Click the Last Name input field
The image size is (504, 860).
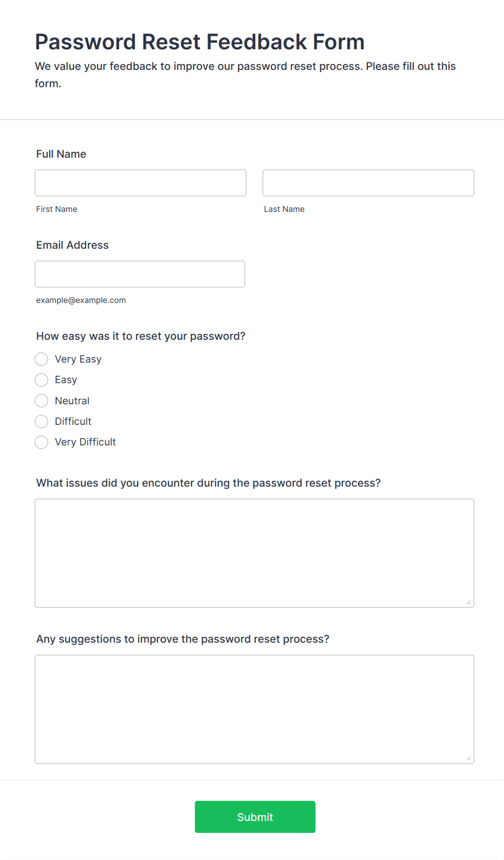point(369,183)
